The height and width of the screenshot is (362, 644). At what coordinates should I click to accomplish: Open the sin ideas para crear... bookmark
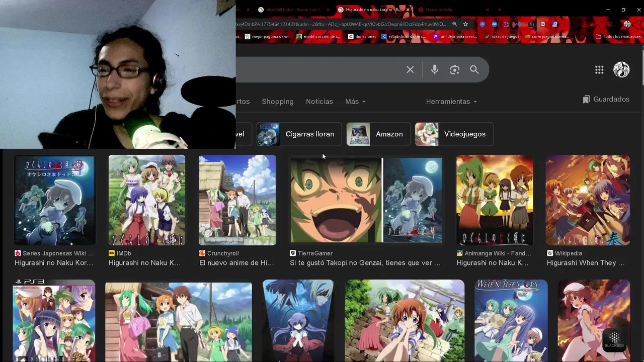(455, 37)
